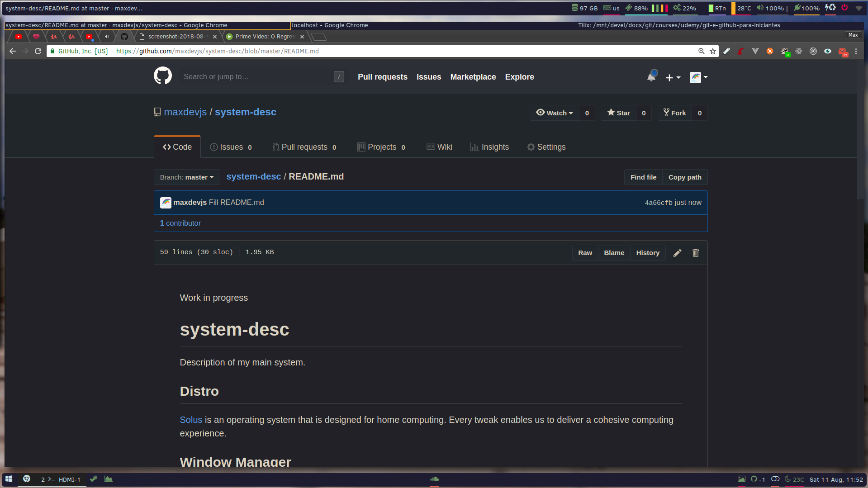Switch to the pinned GitHub tab

coord(124,37)
